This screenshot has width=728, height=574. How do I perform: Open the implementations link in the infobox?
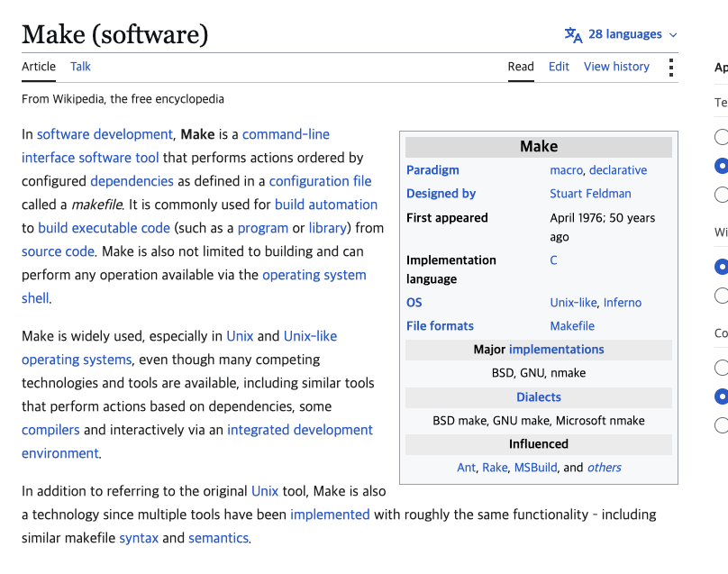pyautogui.click(x=556, y=350)
